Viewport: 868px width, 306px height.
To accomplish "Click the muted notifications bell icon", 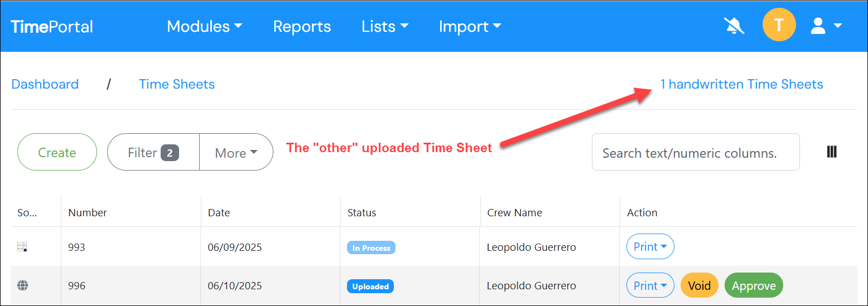I will [x=734, y=26].
